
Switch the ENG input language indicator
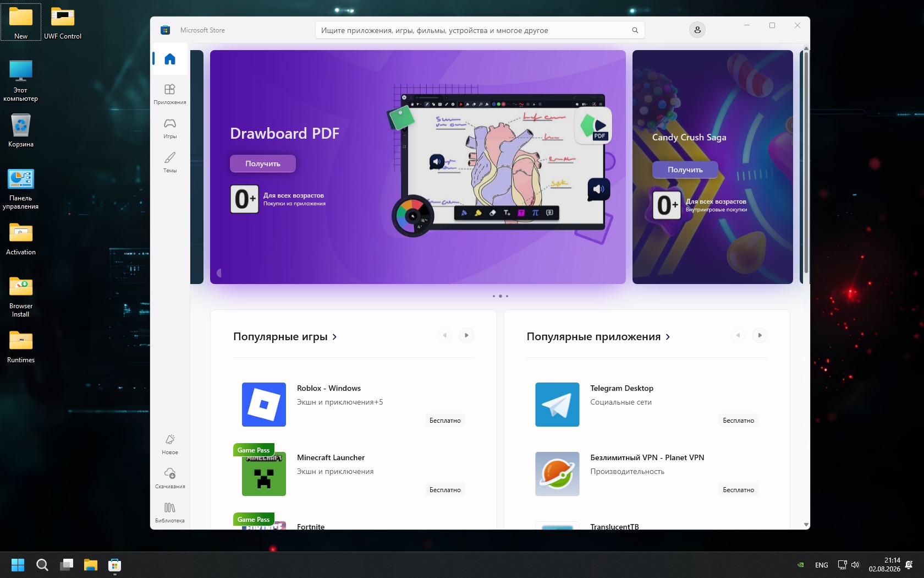(x=822, y=565)
